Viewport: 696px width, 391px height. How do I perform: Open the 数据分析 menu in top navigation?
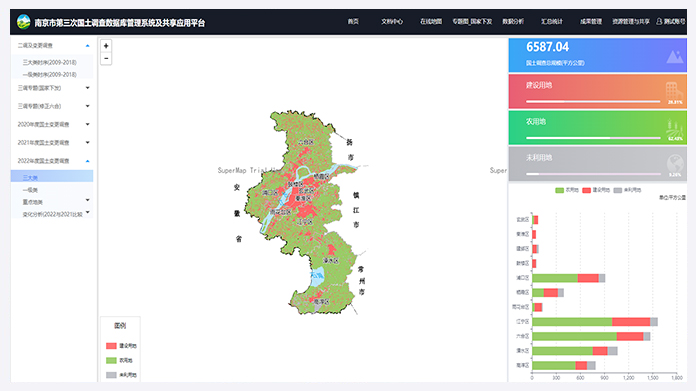point(513,21)
